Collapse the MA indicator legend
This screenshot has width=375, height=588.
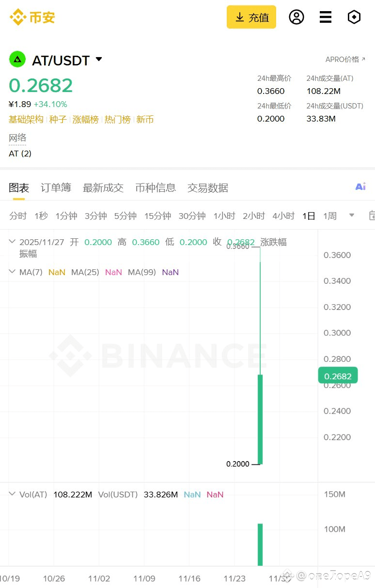coord(12,272)
